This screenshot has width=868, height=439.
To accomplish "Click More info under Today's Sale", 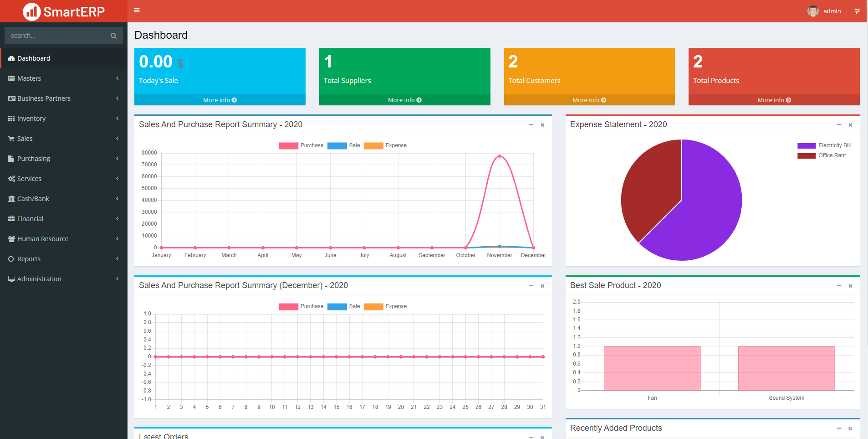I will 220,100.
